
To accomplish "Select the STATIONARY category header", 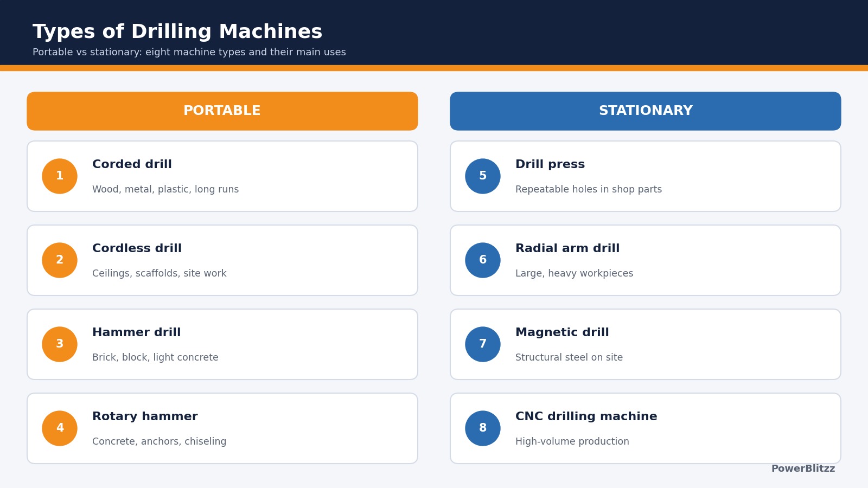I will click(646, 111).
